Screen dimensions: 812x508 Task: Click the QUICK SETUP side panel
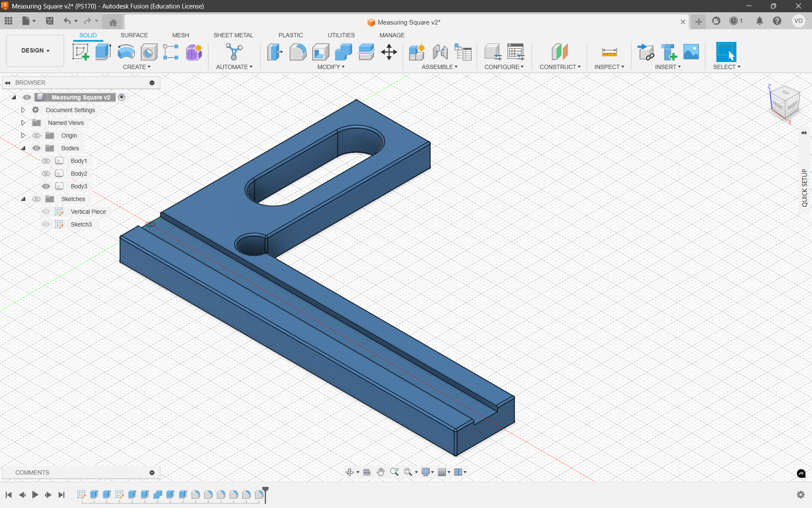point(804,188)
